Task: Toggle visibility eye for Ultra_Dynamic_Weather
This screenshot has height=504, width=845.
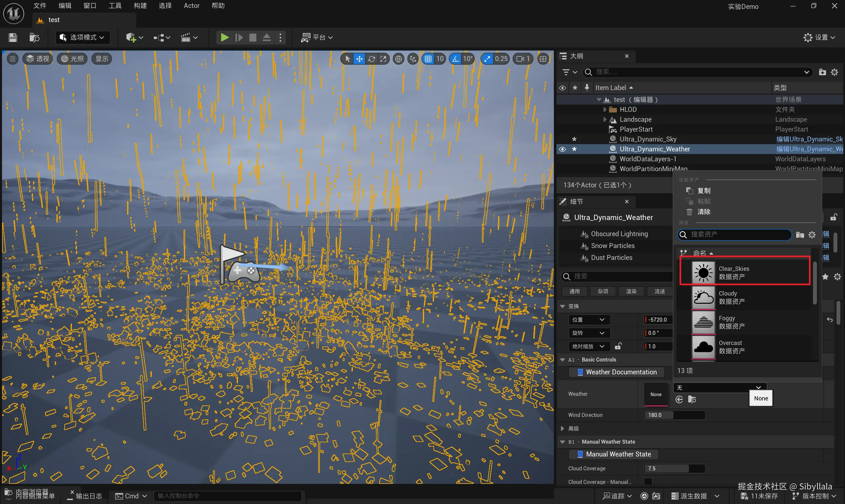Action: (x=562, y=149)
